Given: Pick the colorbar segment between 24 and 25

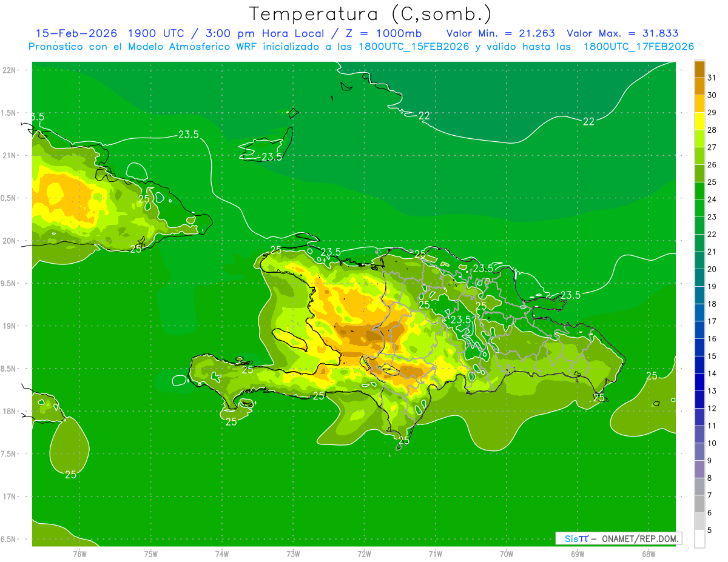Looking at the screenshot, I should click(x=699, y=191).
